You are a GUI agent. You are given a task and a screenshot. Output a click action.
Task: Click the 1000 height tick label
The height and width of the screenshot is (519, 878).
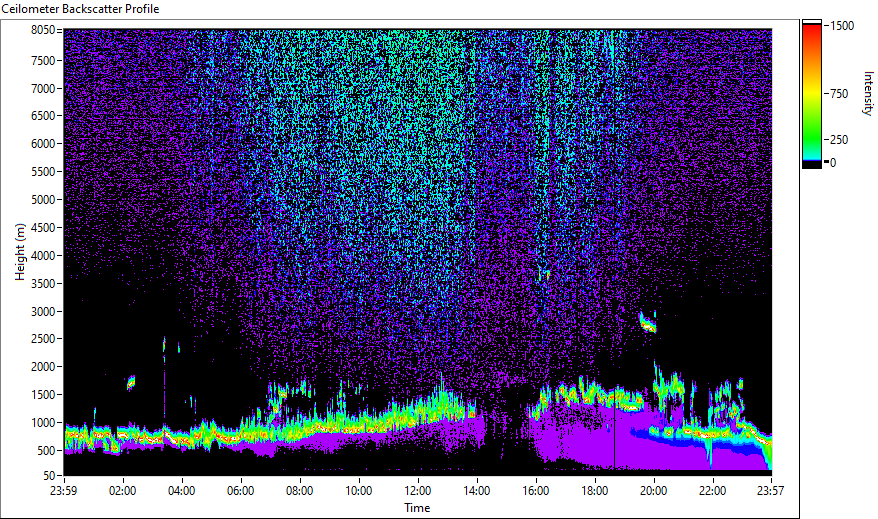point(43,423)
